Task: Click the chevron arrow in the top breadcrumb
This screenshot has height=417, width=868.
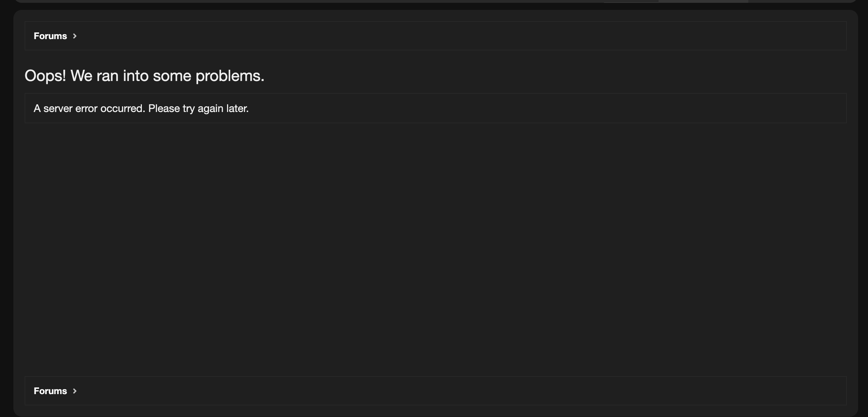Action: pyautogui.click(x=75, y=36)
